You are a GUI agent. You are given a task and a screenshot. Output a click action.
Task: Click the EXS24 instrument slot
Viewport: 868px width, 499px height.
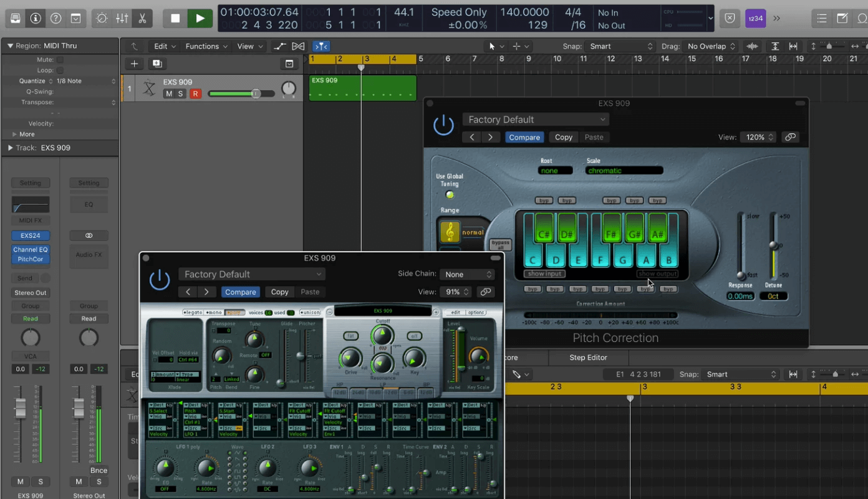click(30, 235)
